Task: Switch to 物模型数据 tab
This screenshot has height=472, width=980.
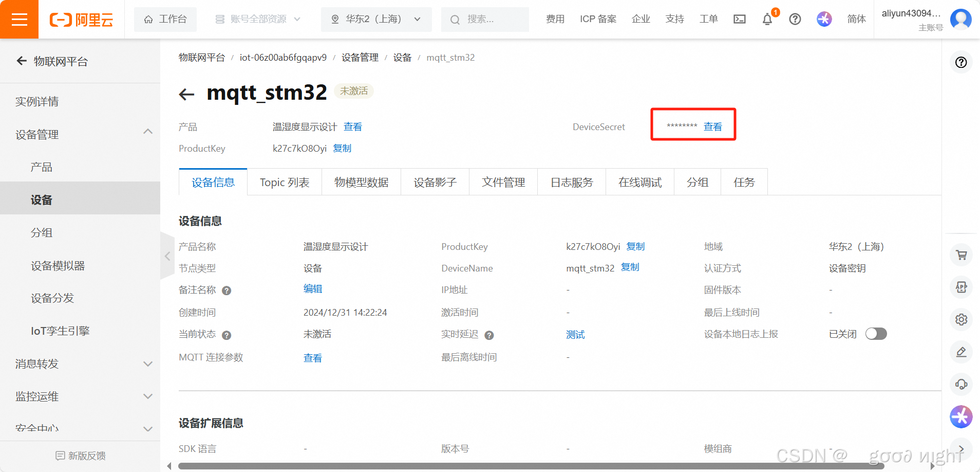Action: (361, 182)
